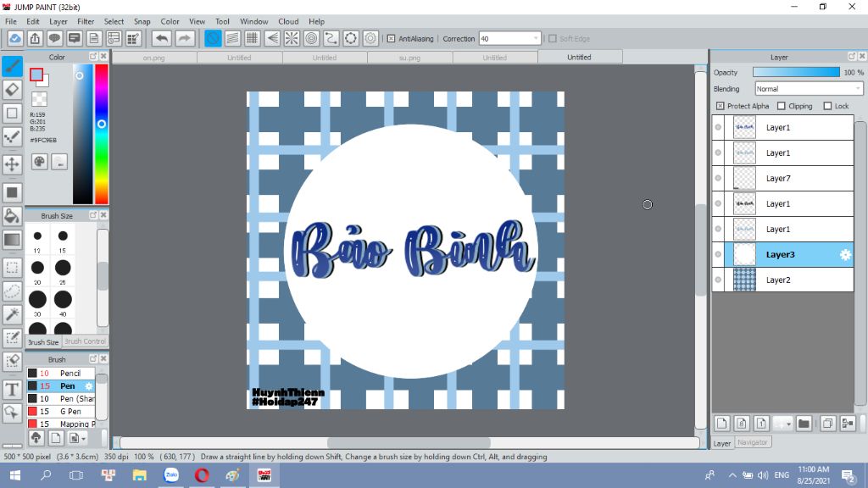
Task: Select the Eraser tool
Action: 12,90
